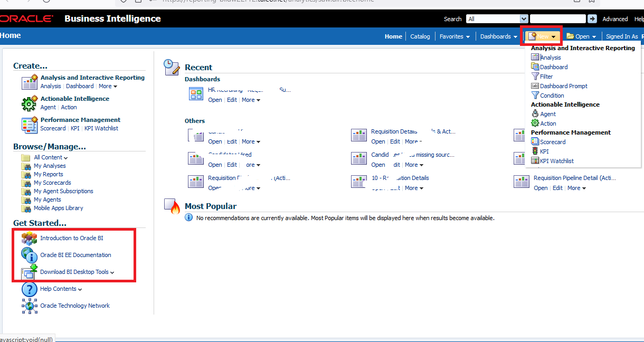Click the Most Popular flame icon
Image resolution: width=644 pixels, height=342 pixels.
point(172,206)
